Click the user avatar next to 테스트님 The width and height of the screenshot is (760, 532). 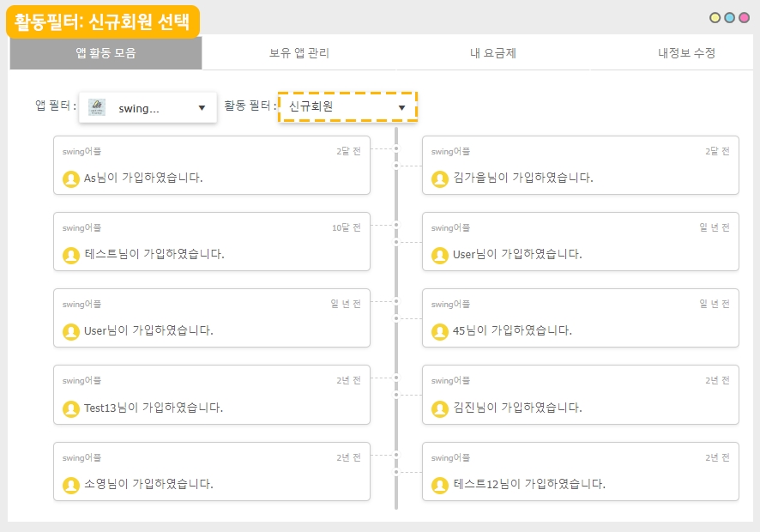point(71,255)
